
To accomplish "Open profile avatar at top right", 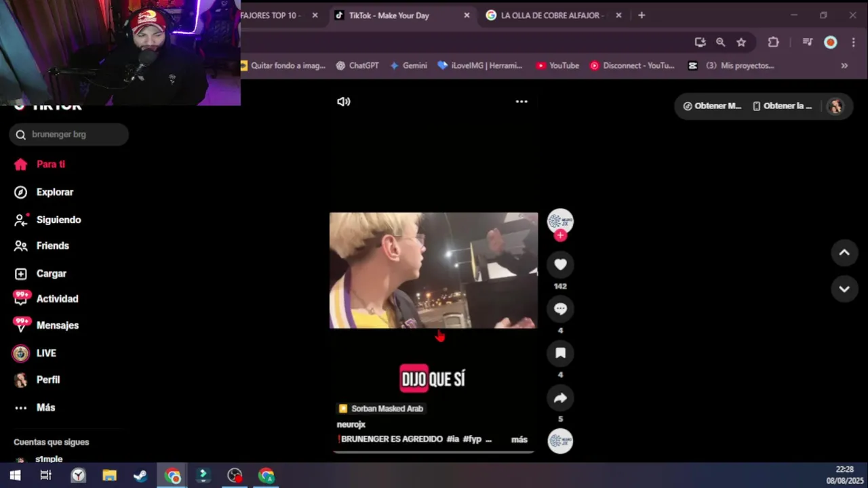I will pyautogui.click(x=835, y=106).
